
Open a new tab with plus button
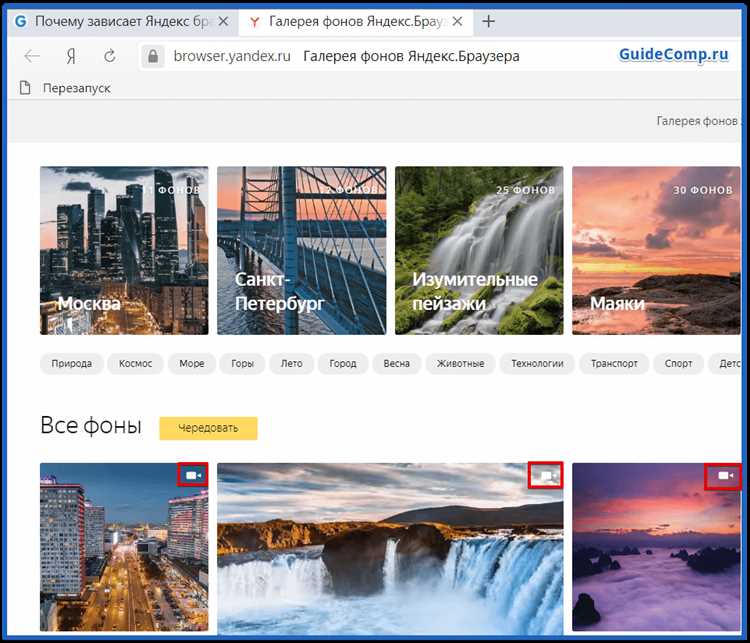click(488, 21)
